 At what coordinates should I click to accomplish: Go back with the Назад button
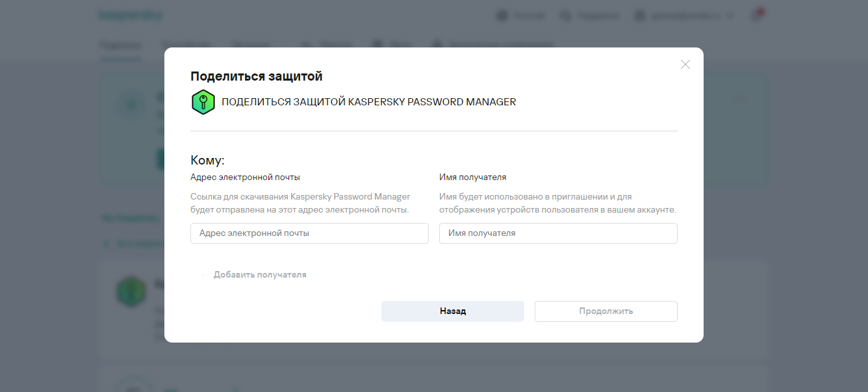pyautogui.click(x=453, y=311)
